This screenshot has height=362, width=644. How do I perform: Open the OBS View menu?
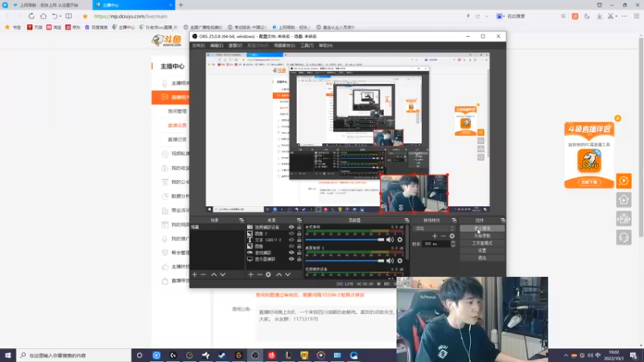[235, 46]
